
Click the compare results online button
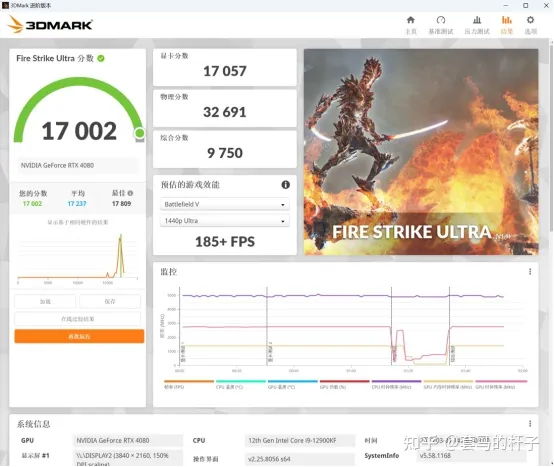(x=77, y=319)
